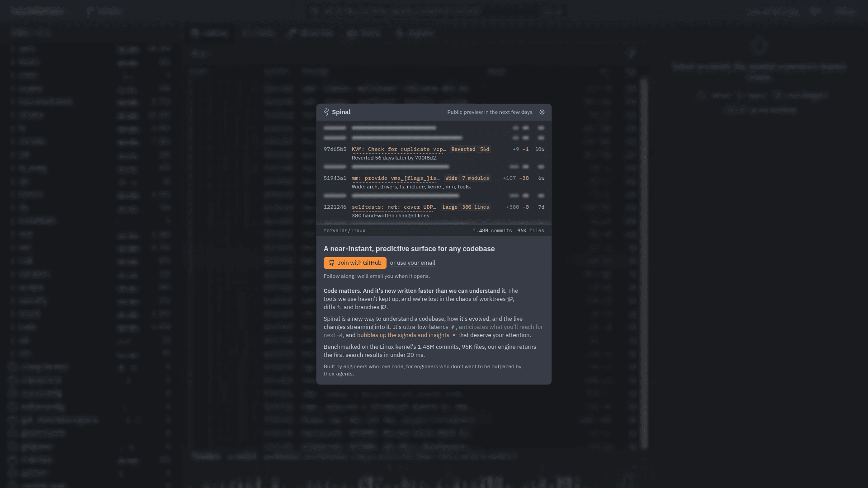868x488 pixels.
Task: Click the worktrees icon in the paragraph
Action: coord(510,299)
